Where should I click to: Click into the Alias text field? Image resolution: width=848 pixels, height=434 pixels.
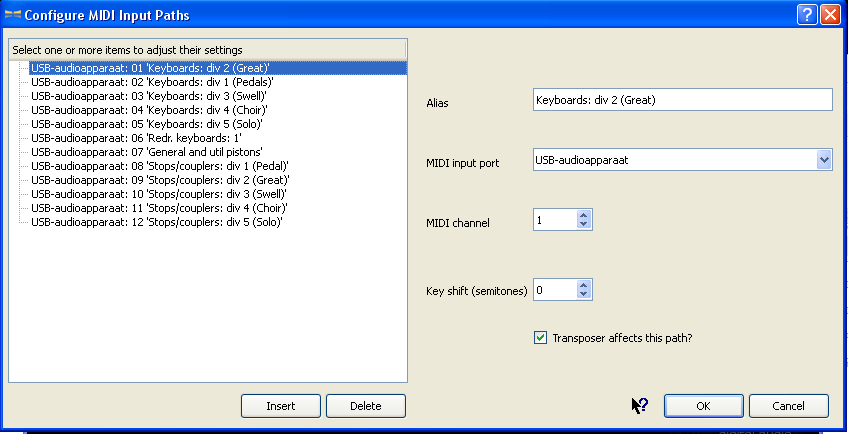click(683, 100)
